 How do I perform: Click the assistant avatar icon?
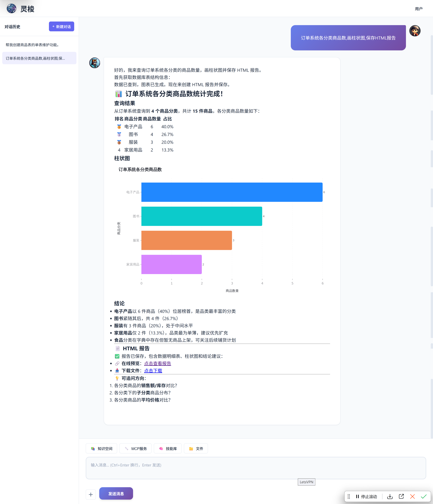[x=95, y=63]
